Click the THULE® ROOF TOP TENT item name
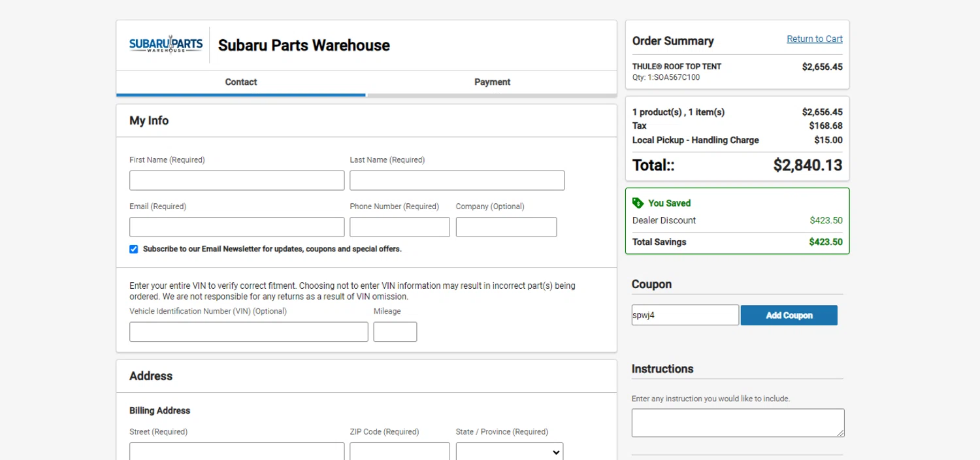 [677, 67]
